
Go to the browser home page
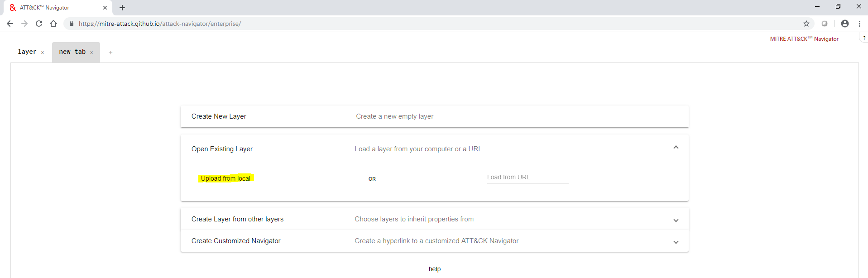53,24
